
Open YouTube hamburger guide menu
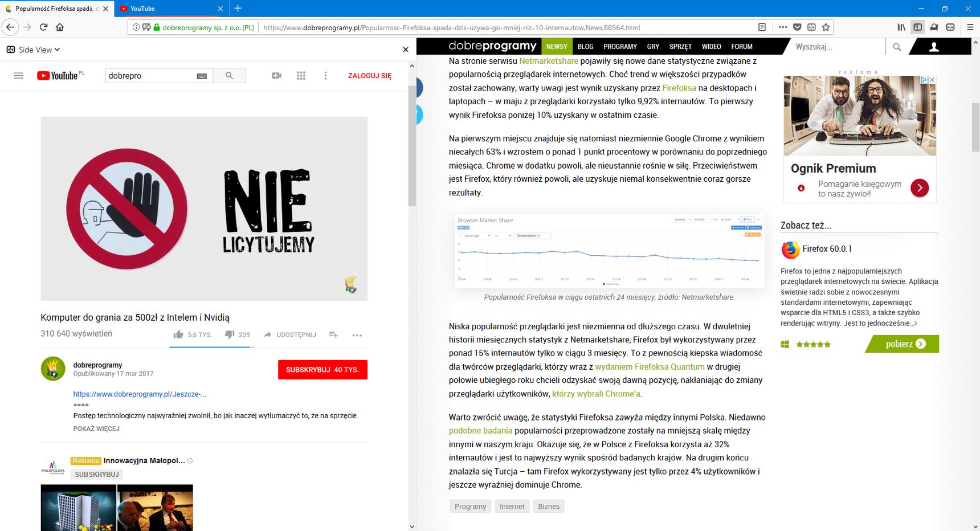coord(18,75)
